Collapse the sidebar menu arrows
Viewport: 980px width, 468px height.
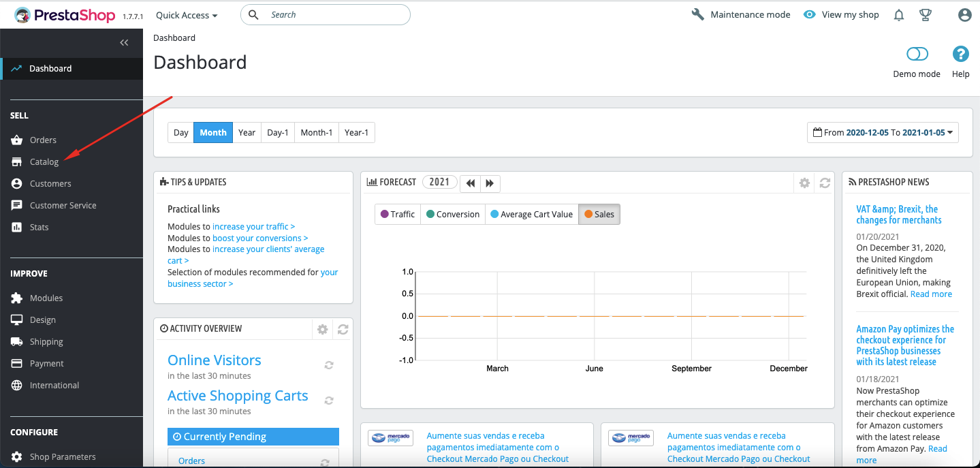tap(124, 43)
